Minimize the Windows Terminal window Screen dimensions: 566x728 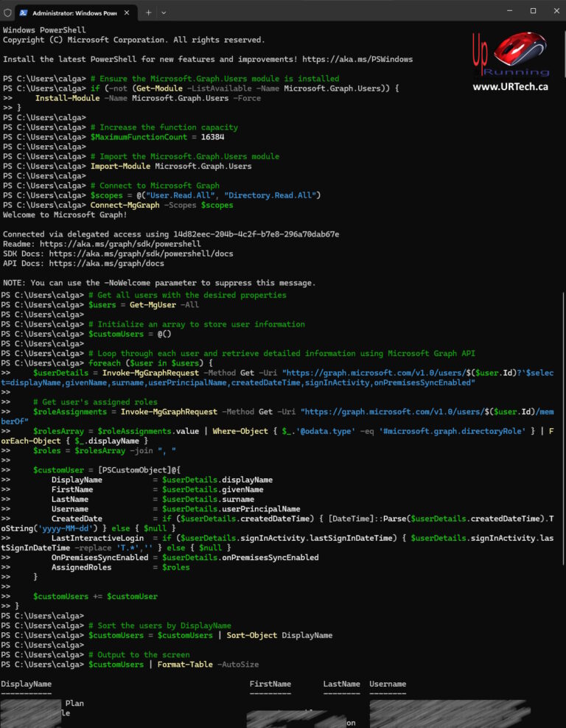[x=509, y=10]
